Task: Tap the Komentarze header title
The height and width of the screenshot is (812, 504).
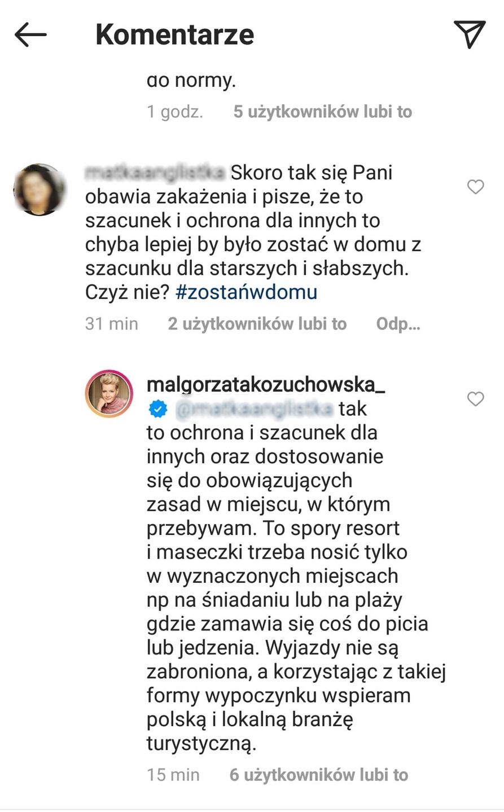Action: point(175,34)
